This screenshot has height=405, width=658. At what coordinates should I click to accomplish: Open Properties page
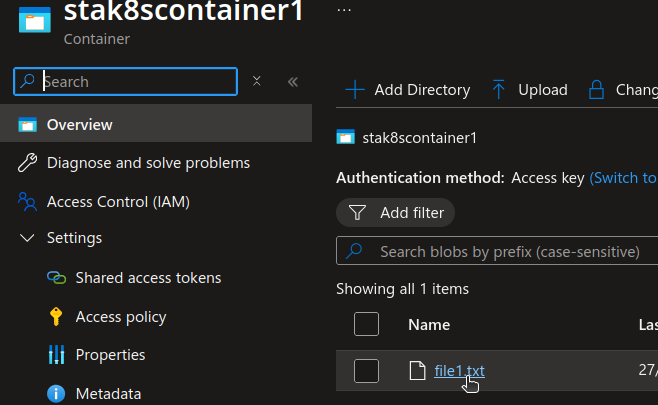click(110, 355)
